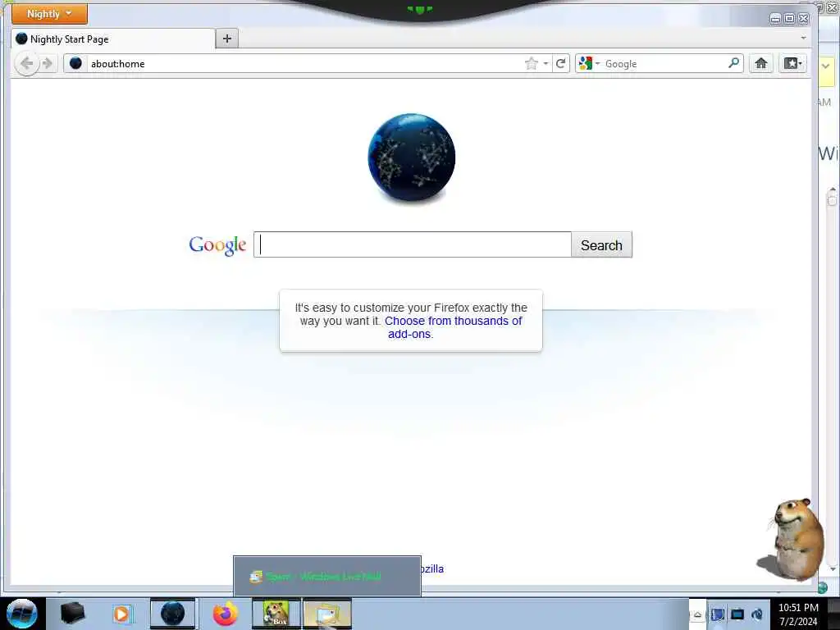Open Choose from thousands of add-ons link

click(x=453, y=327)
